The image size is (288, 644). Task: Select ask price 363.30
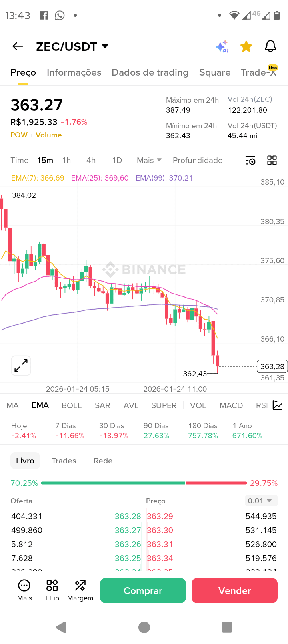tap(160, 530)
